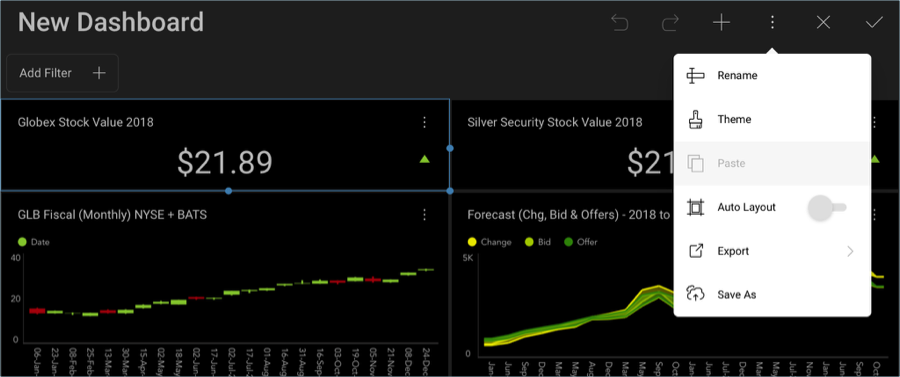Click the undo arrow icon
Viewport: 900px width, 377px height.
point(619,22)
